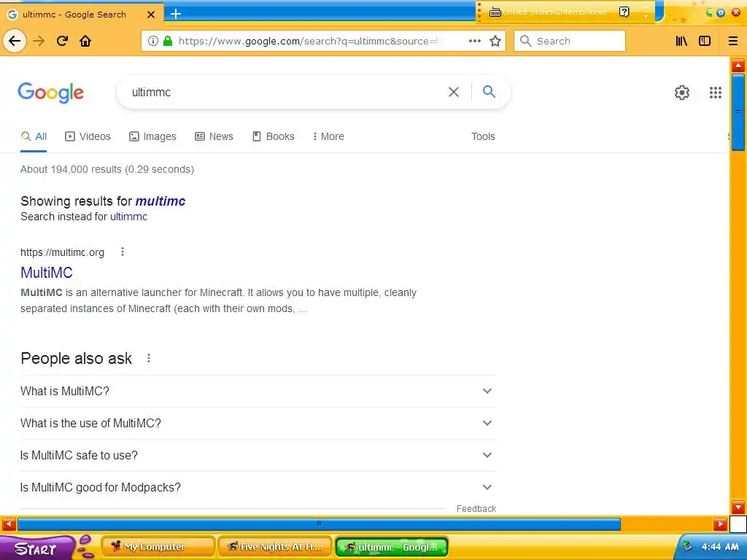Select the ultimmc - Googl... taskbar button
The height and width of the screenshot is (560, 747).
click(x=392, y=547)
